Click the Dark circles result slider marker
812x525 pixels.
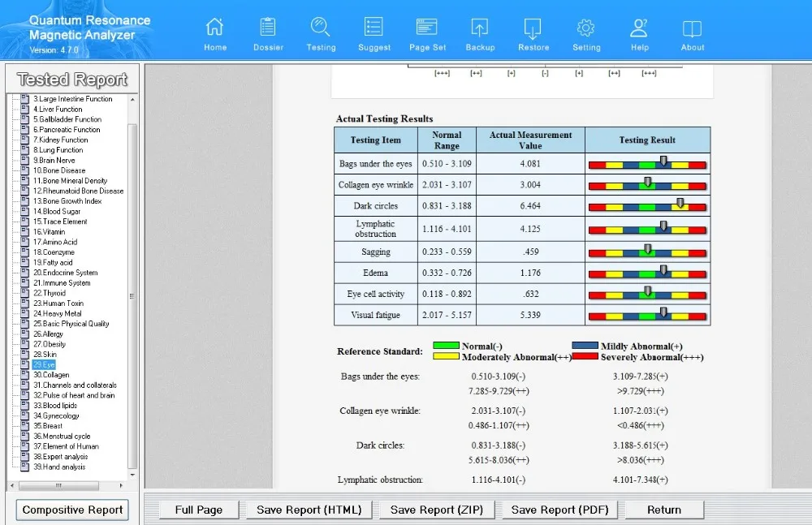pos(680,204)
